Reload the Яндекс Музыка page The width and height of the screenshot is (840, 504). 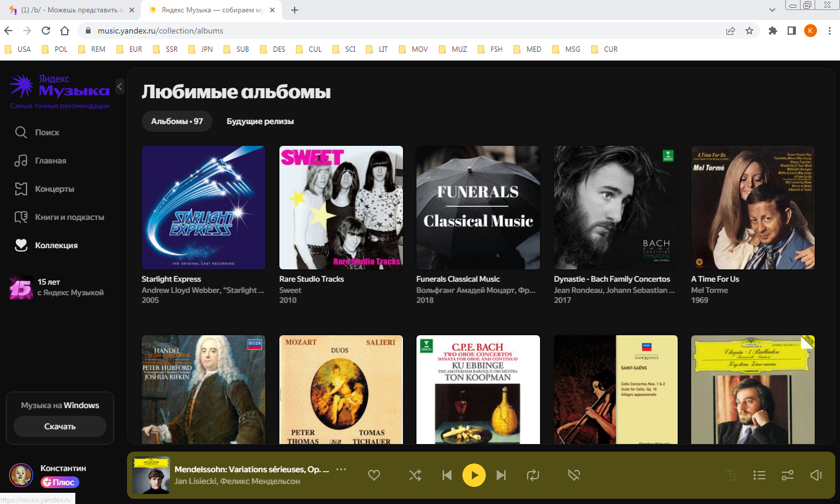tap(46, 31)
